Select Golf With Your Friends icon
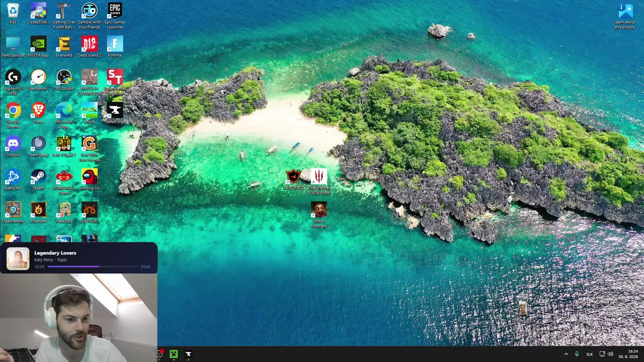 coord(90,149)
